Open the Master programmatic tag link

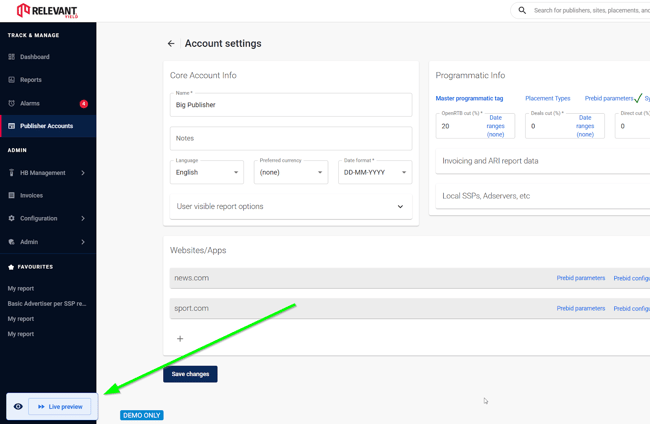(x=469, y=99)
